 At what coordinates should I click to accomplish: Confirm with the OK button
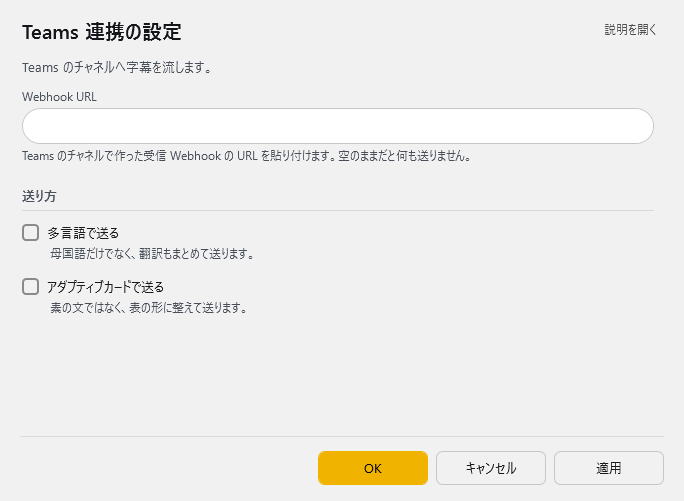373,468
